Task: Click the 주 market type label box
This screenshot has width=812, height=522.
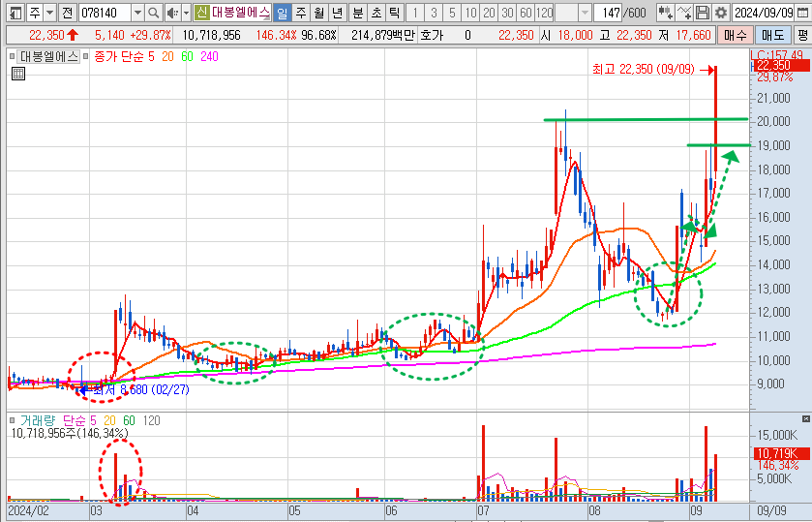Action: click(x=35, y=13)
